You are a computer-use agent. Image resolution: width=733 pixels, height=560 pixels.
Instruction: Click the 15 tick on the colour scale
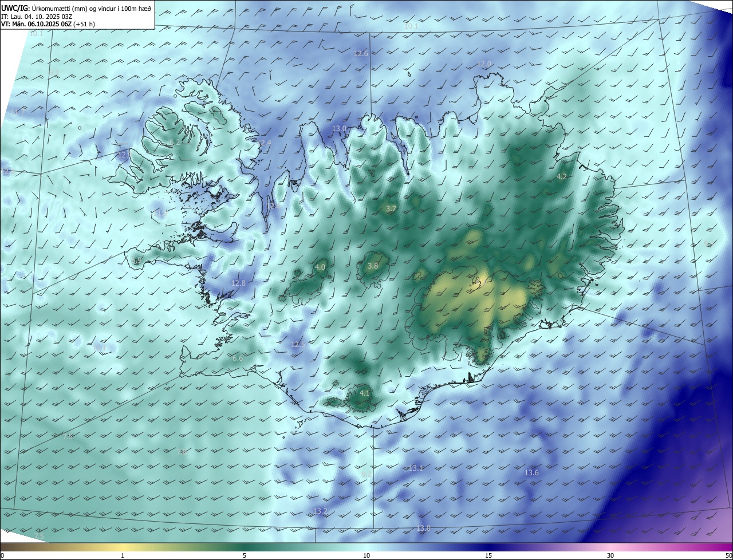[488, 555]
